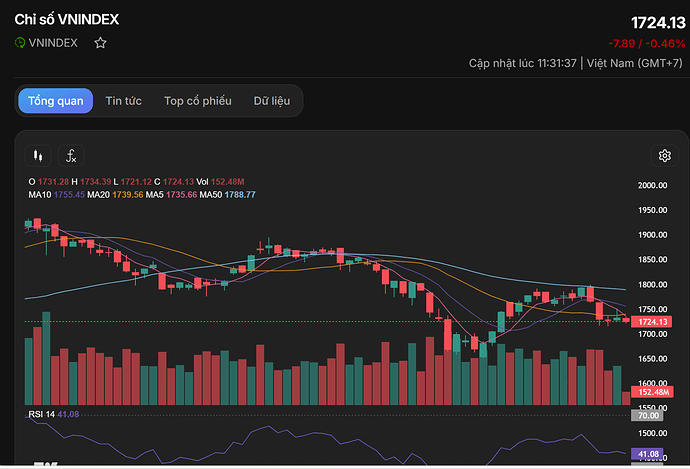Screen dimensions: 690x469
Task: Click the 1800.00 price axis label
Action: point(653,285)
